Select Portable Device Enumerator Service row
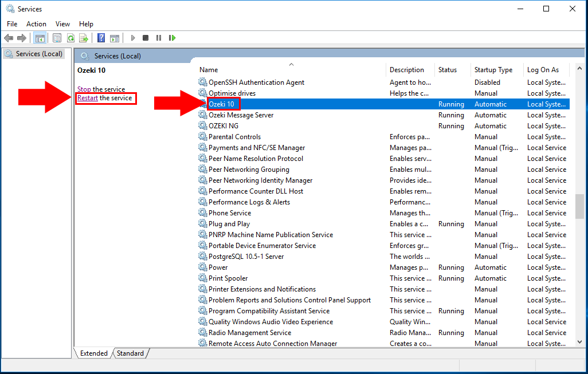Screen dimensions: 588x374 [383, 245]
